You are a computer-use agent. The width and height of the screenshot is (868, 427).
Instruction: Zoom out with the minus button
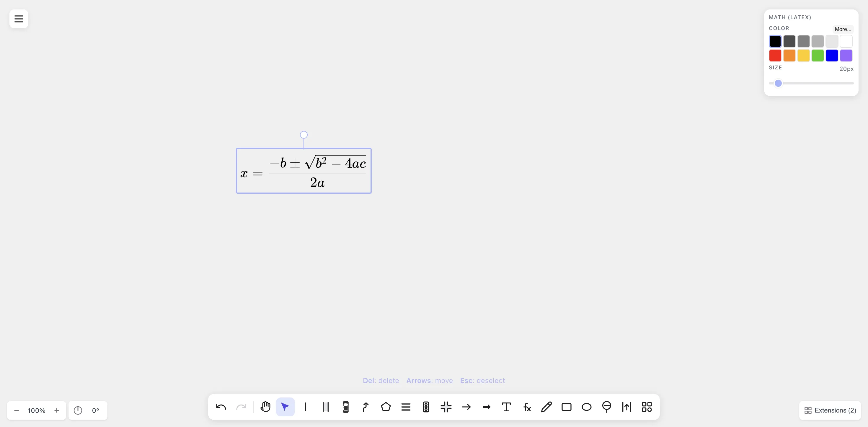[17, 410]
